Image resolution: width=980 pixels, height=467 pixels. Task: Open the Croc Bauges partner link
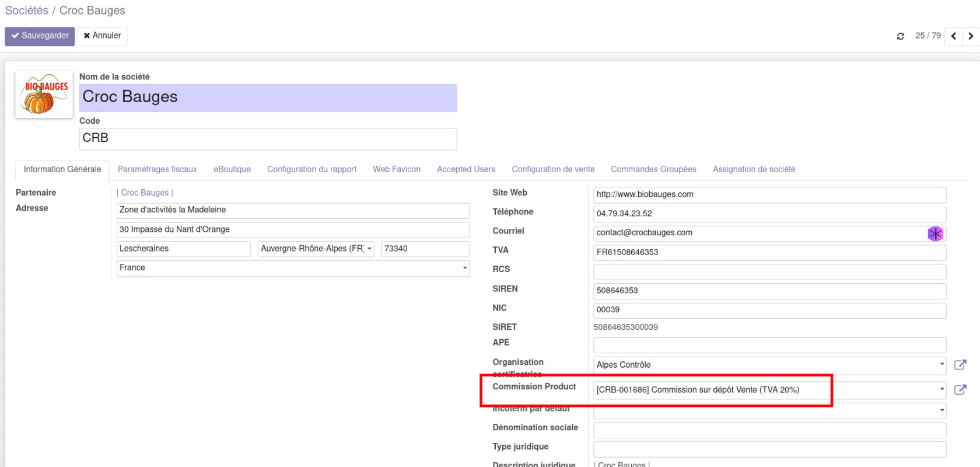[145, 193]
